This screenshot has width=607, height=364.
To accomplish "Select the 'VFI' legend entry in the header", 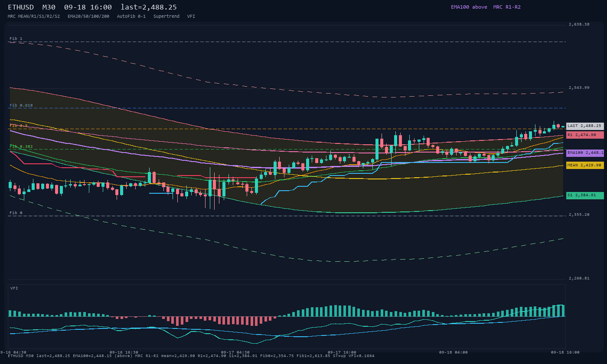I will click(x=191, y=16).
